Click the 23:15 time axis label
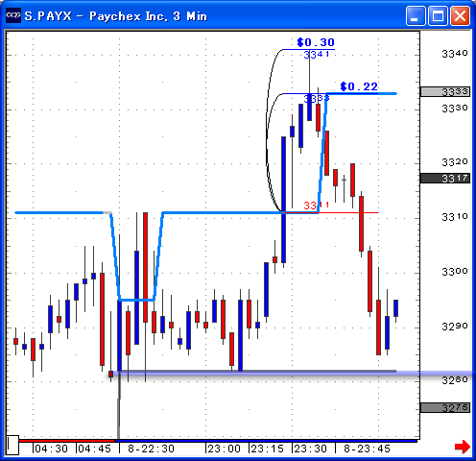The image size is (476, 461). (267, 449)
